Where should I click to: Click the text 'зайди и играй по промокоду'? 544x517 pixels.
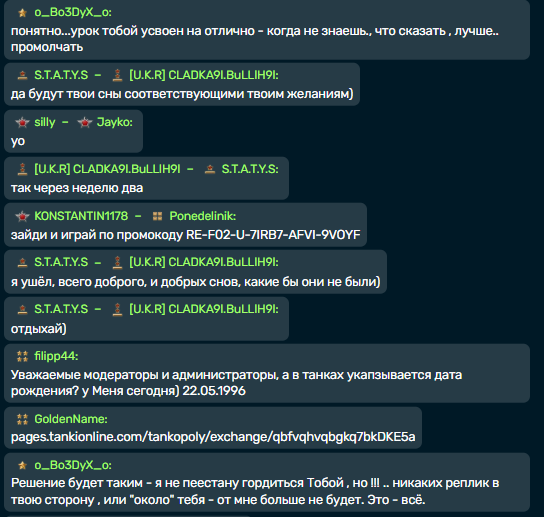point(97,235)
